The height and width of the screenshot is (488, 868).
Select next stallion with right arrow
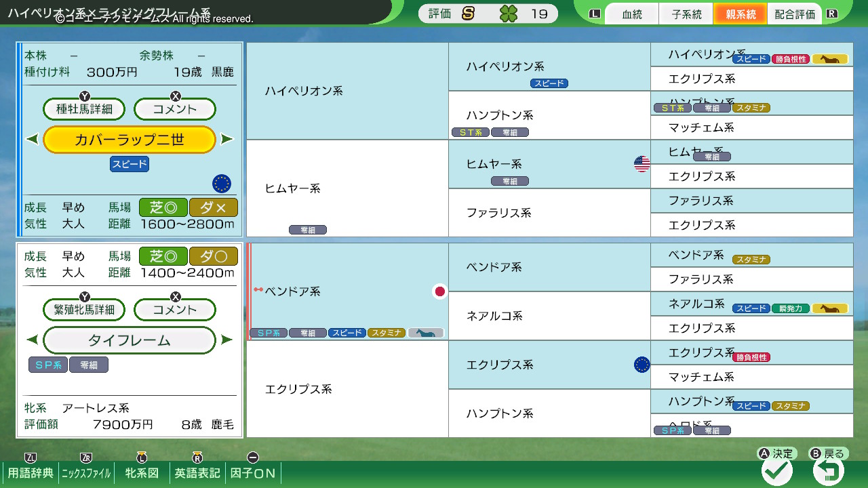coord(227,140)
